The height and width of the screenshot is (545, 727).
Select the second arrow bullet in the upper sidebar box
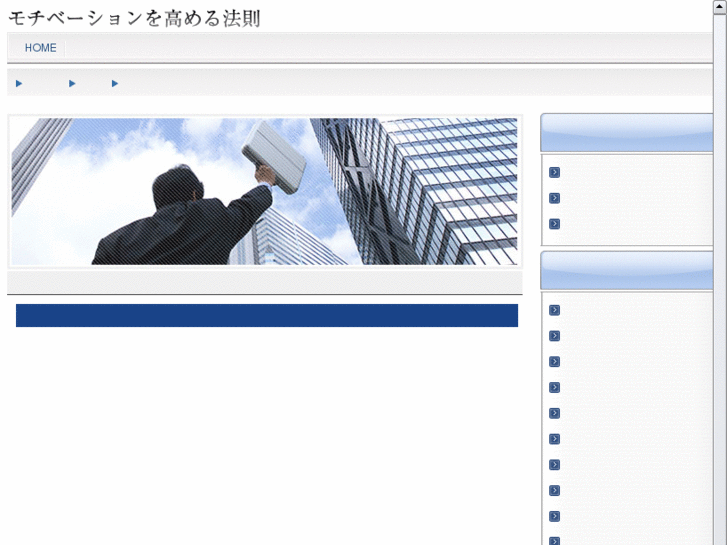click(554, 198)
